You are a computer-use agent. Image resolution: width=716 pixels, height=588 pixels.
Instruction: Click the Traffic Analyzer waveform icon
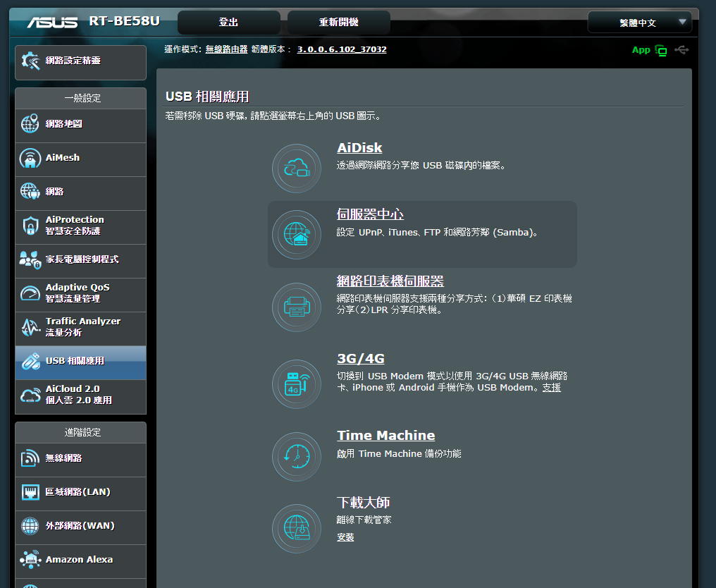30,327
